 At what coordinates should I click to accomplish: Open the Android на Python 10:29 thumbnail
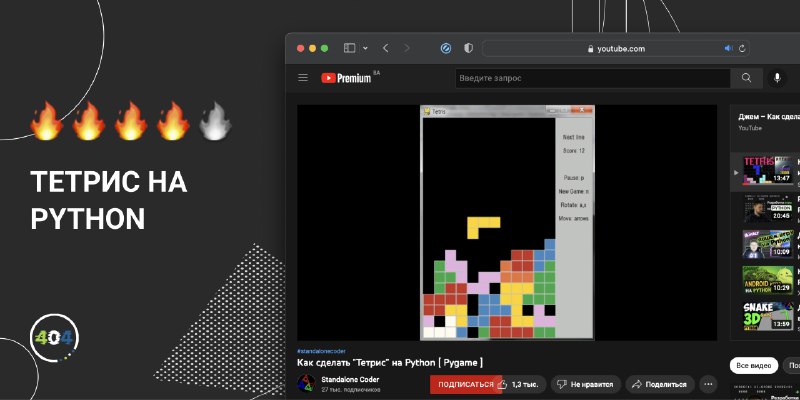tap(768, 280)
